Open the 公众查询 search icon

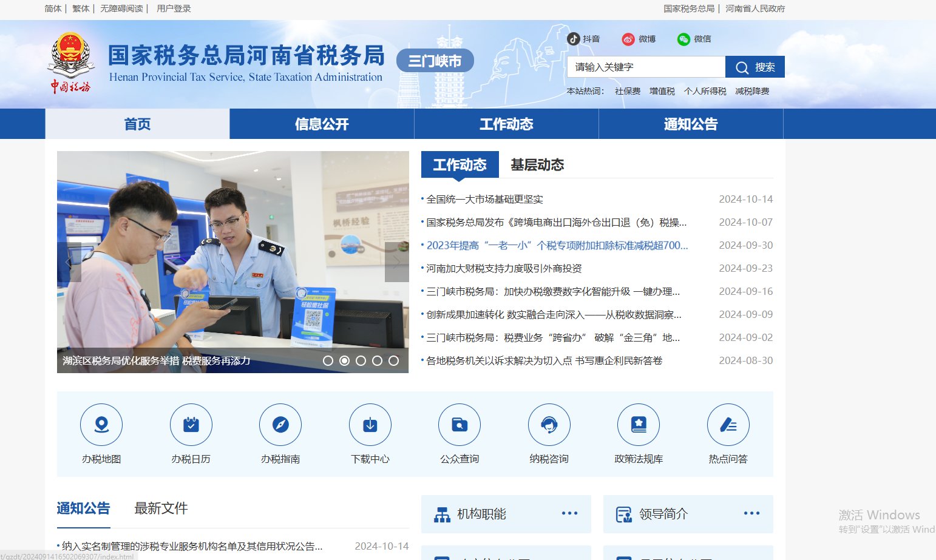[460, 425]
